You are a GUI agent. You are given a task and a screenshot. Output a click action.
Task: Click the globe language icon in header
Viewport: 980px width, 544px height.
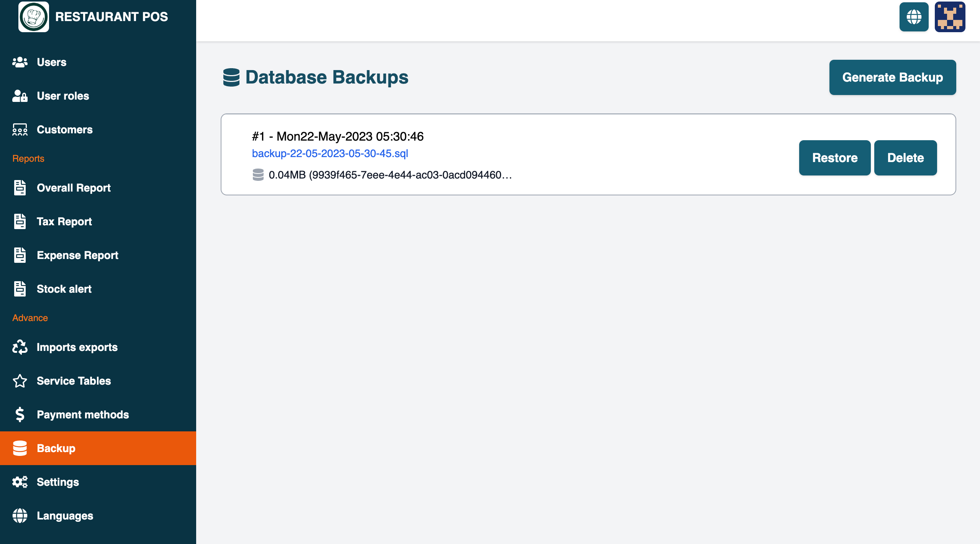914,17
